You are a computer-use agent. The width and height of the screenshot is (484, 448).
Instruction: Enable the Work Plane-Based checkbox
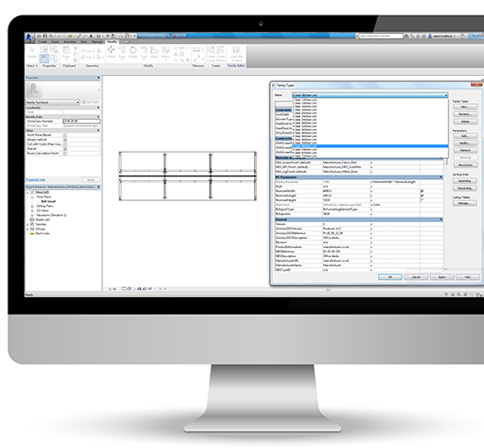pos(65,135)
